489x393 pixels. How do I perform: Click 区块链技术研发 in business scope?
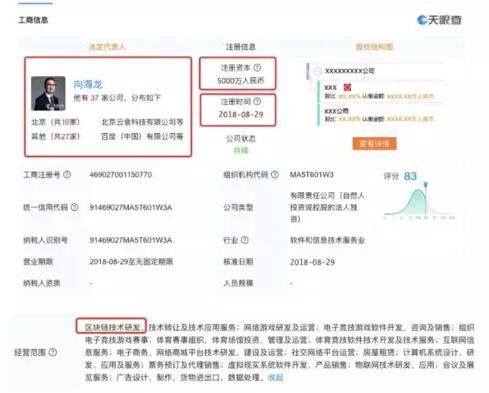coord(112,327)
